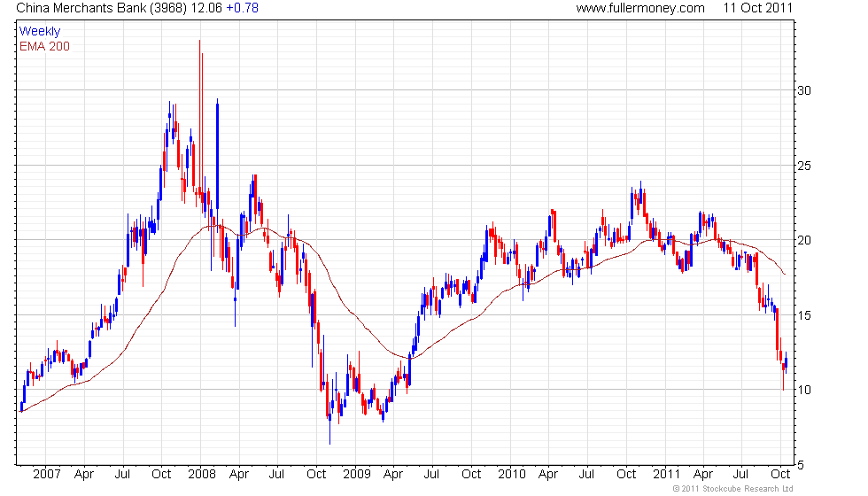The image size is (868, 496).
Task: Click the chart title 'China Merchants Bank (3968)'
Action: point(101,8)
